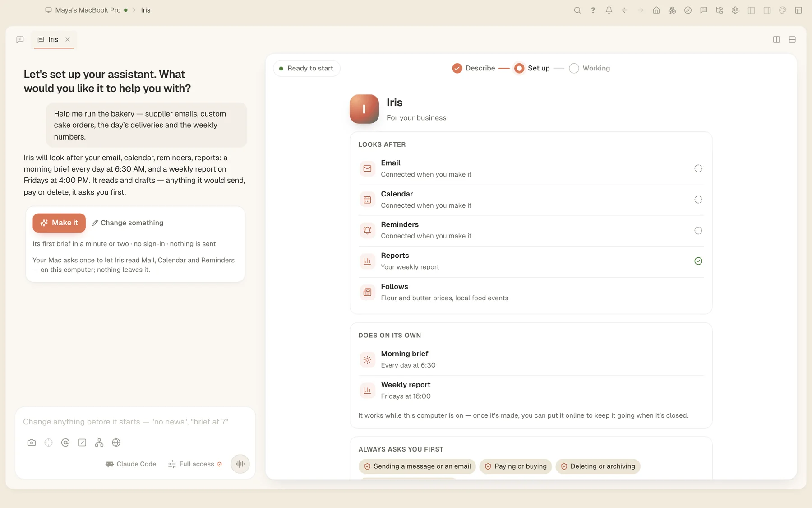Image resolution: width=812 pixels, height=508 pixels.
Task: Click Paying or buying chip
Action: 516,466
